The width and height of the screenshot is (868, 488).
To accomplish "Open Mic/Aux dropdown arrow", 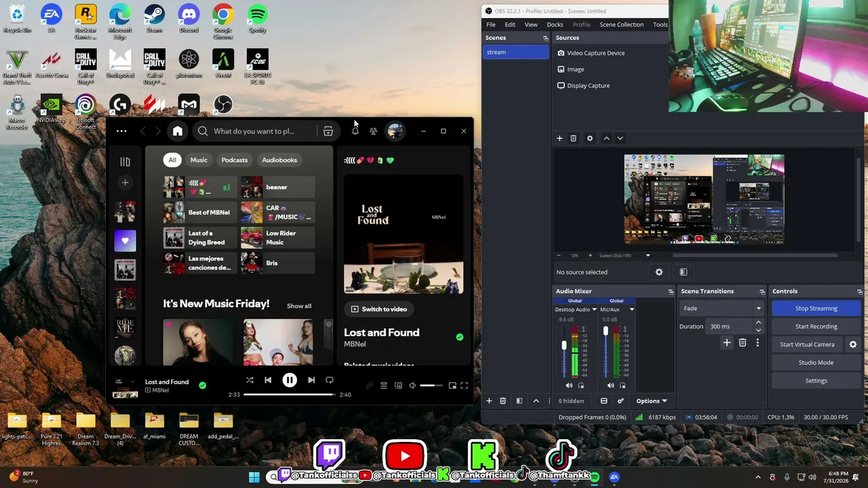I will click(x=631, y=310).
